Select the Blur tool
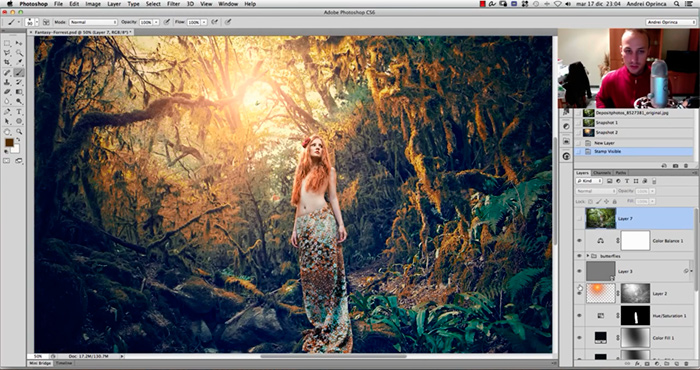The width and height of the screenshot is (700, 370). [8, 101]
